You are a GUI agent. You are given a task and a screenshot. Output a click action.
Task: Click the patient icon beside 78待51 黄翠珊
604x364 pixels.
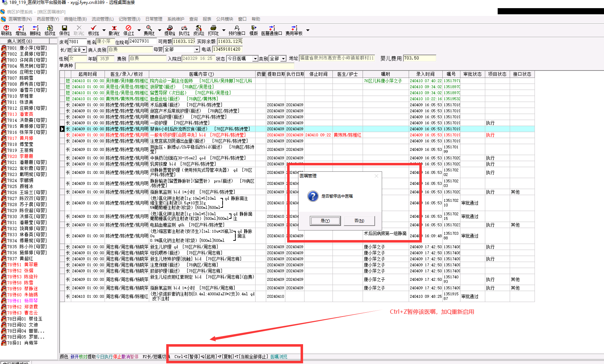[x=4, y=265]
